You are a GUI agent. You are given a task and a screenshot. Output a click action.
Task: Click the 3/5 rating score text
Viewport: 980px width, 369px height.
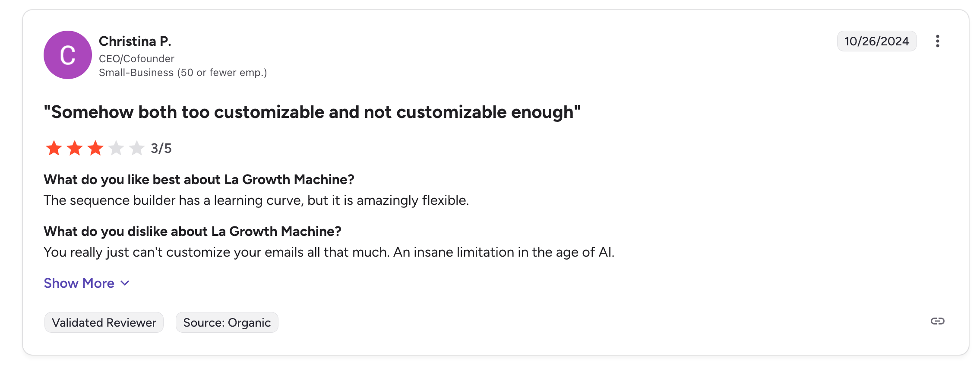coord(161,149)
